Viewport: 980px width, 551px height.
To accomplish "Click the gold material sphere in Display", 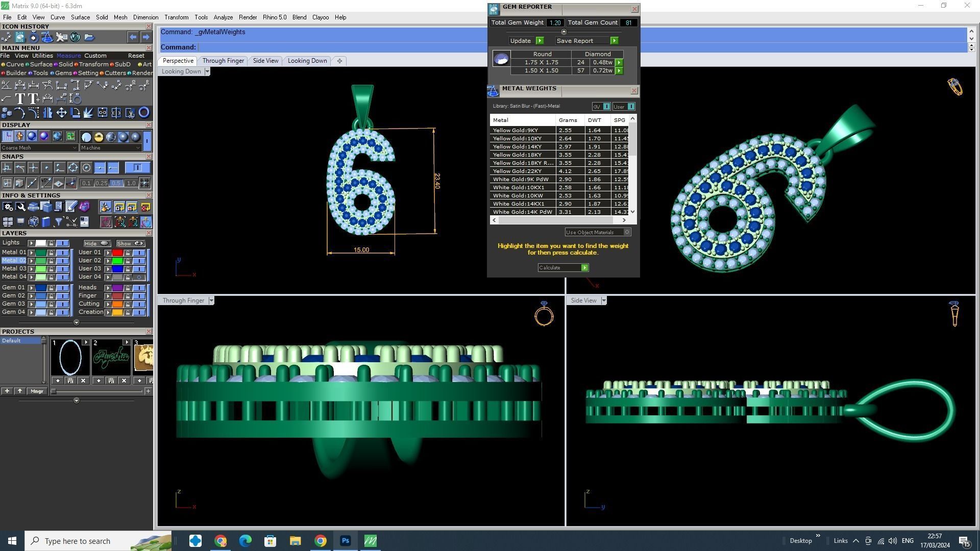I will click(99, 137).
